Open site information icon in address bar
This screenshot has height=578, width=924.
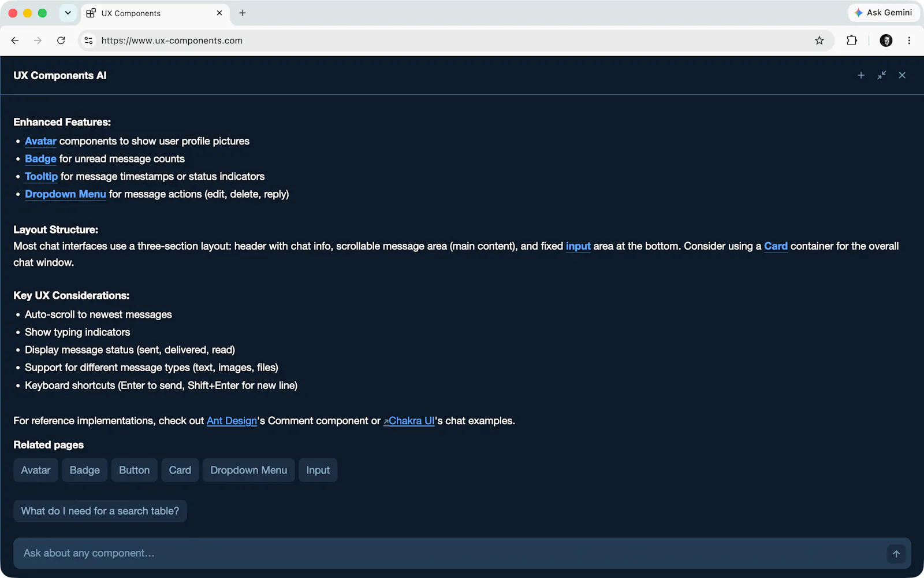click(88, 40)
